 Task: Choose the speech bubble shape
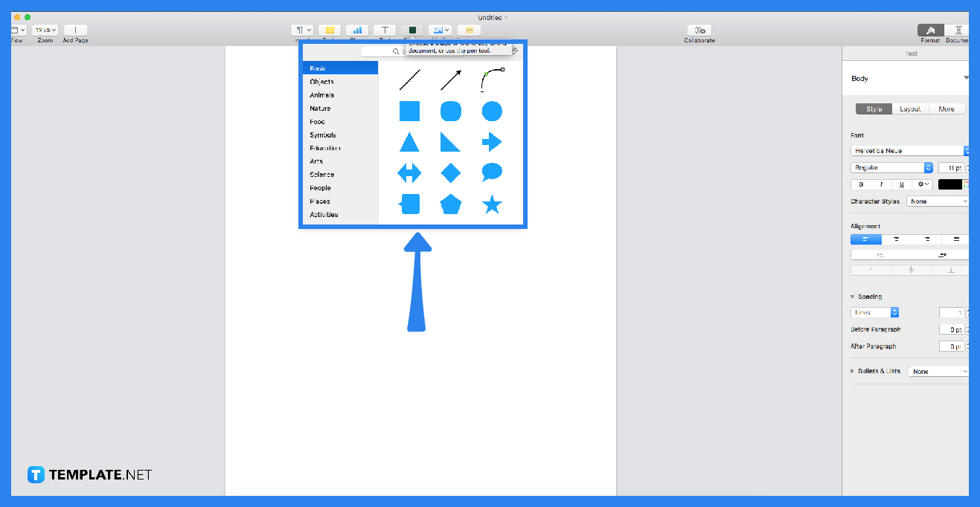pos(492,172)
